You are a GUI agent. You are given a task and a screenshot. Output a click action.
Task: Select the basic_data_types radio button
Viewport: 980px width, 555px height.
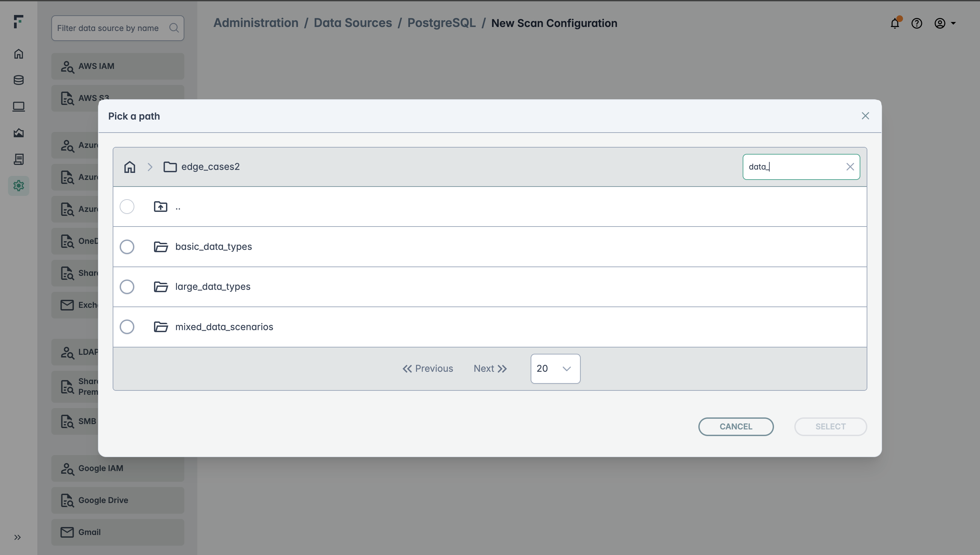click(127, 247)
